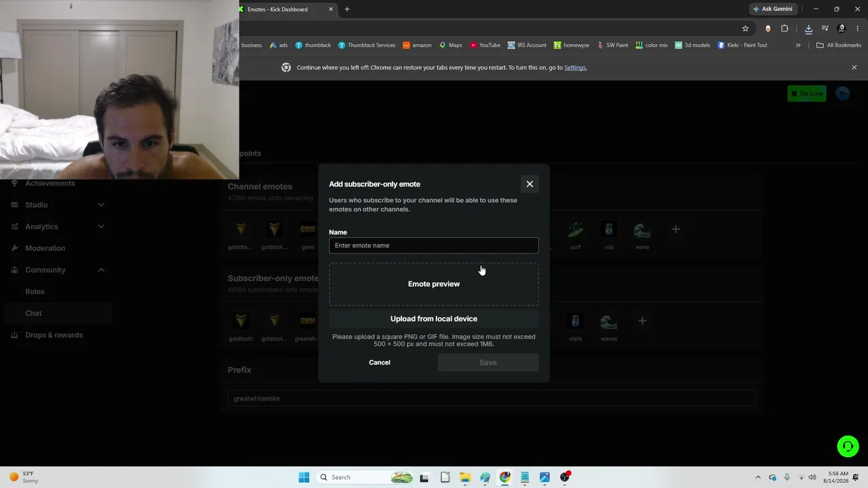Select the vial channel emote
868x488 pixels.
[608, 235]
